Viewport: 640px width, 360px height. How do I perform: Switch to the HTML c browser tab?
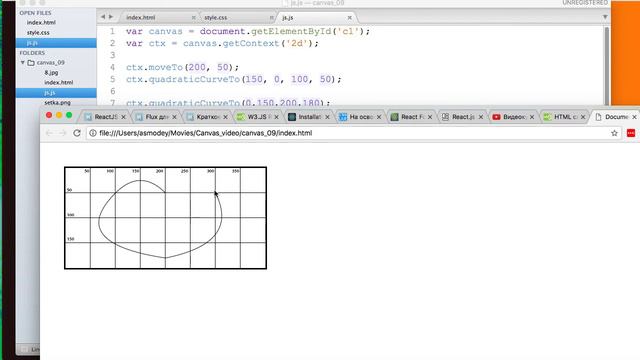564,117
